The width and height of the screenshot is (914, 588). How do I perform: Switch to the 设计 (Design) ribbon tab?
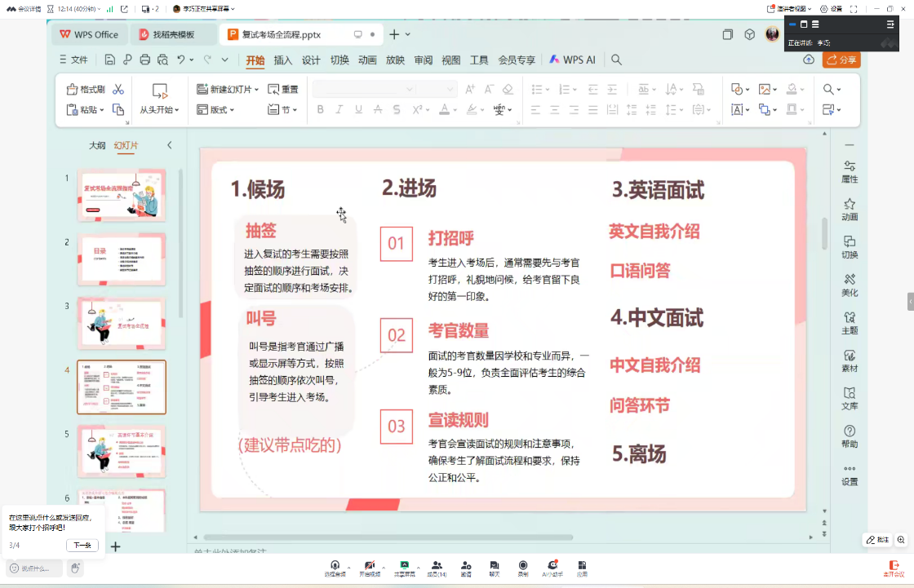point(311,60)
